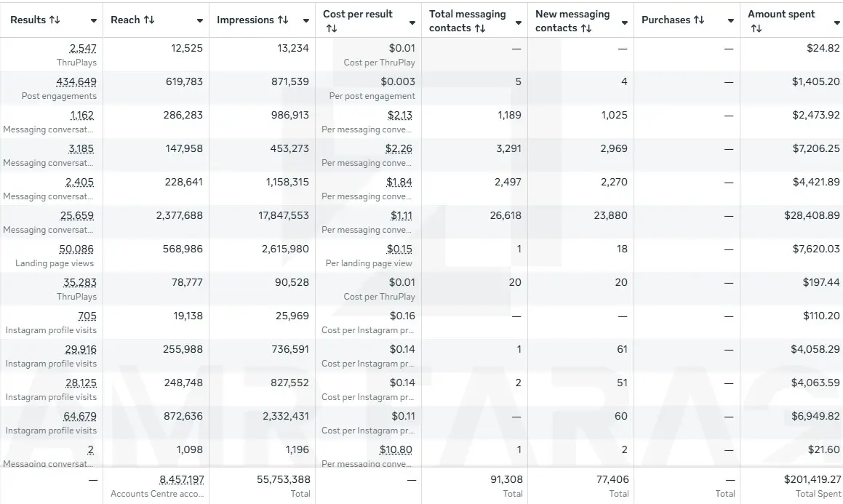This screenshot has height=504, width=843.
Task: Select the 23,880 new messaging contacts cell
Action: tap(611, 216)
